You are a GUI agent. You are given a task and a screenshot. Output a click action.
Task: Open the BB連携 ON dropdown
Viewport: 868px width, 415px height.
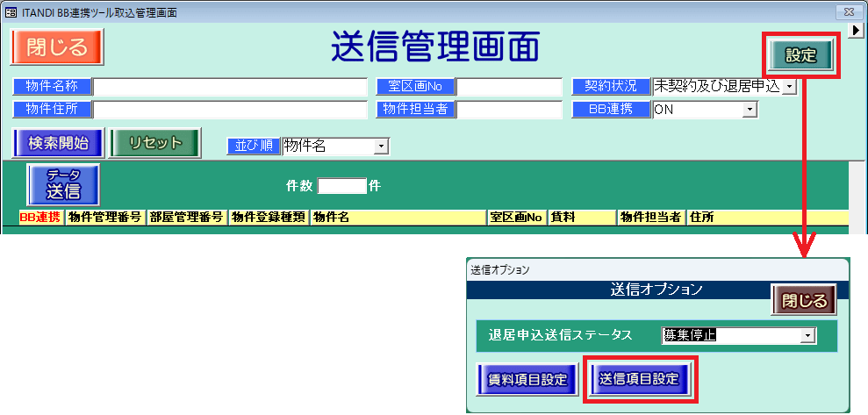749,110
